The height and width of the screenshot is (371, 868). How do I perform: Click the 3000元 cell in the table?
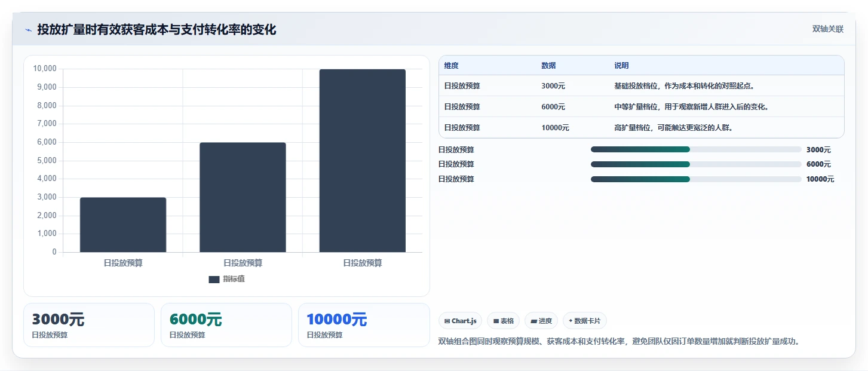(553, 86)
